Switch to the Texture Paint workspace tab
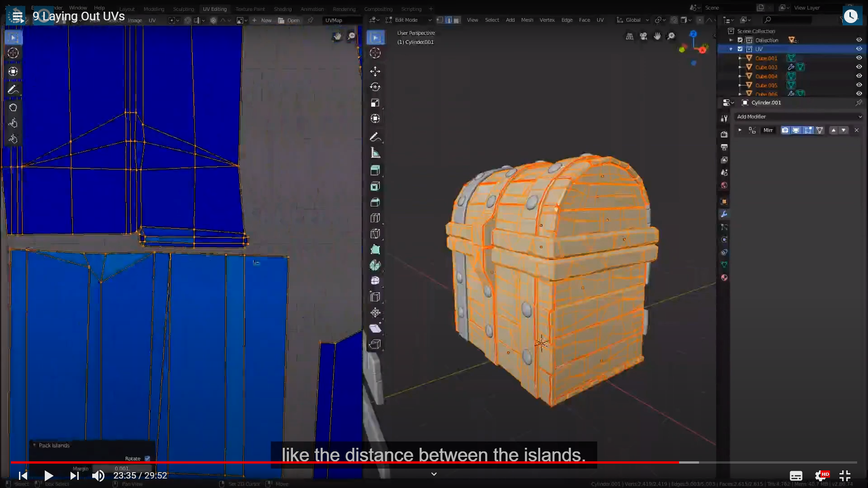Screen dimensions: 868x488 coord(250,9)
